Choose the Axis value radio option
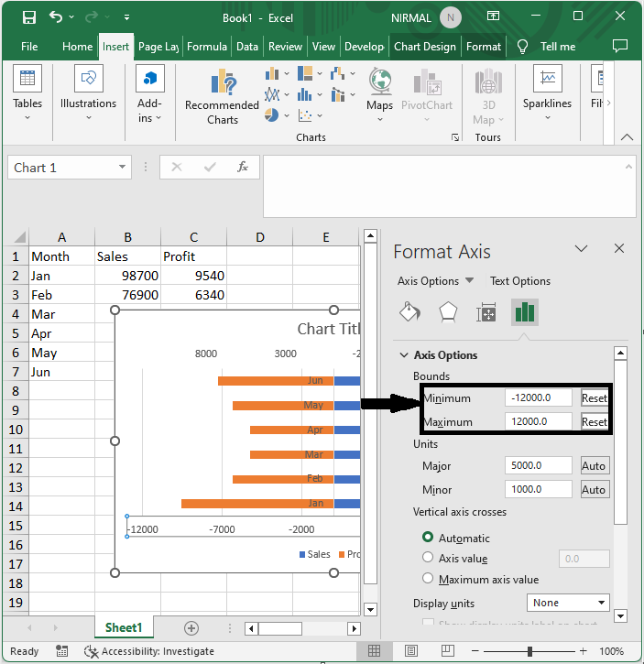This screenshot has width=644, height=664. (428, 558)
